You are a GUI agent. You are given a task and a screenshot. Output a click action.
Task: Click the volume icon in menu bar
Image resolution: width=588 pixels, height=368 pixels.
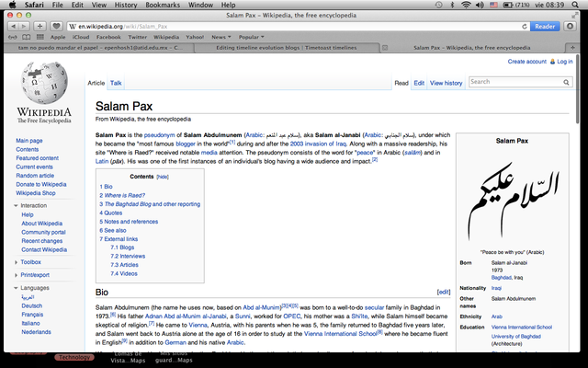pos(480,5)
